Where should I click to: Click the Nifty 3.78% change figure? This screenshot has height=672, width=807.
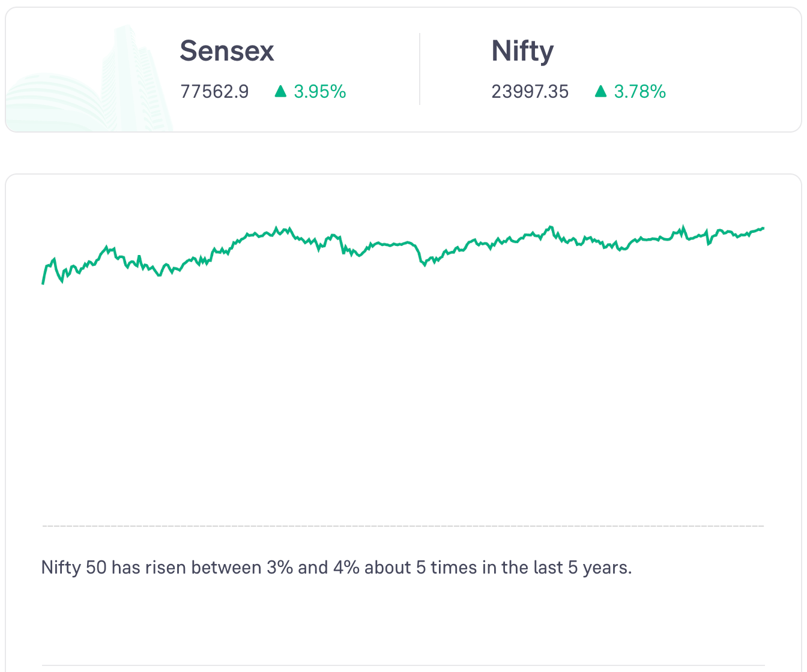point(640,92)
